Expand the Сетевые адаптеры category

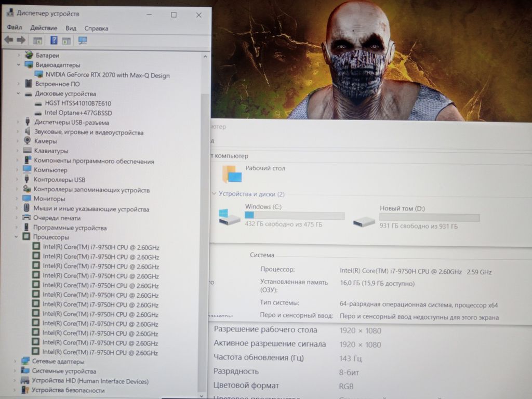coord(15,362)
